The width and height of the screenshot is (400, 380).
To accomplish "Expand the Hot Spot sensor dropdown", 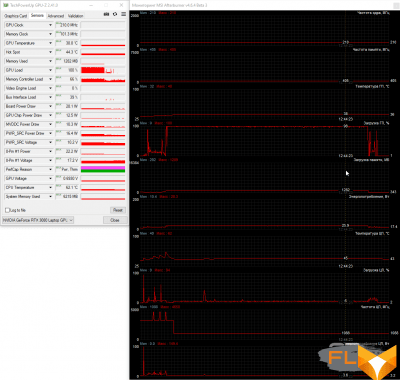I will point(50,52).
